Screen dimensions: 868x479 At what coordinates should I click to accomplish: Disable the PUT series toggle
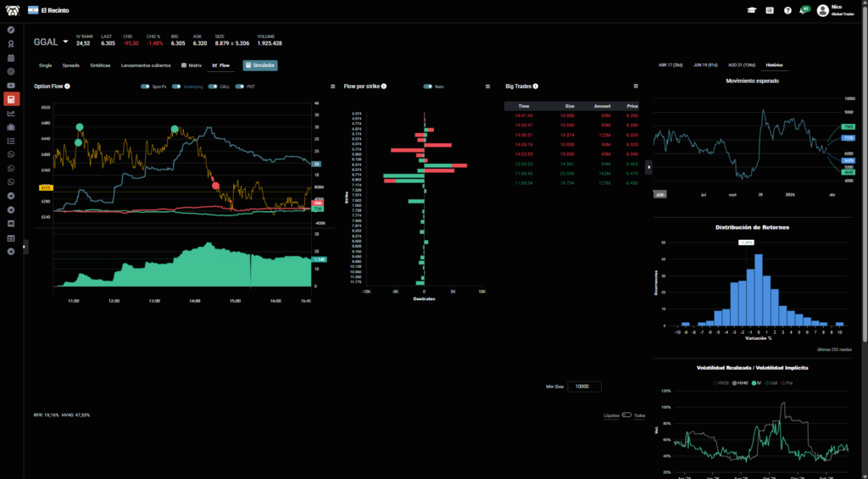[x=240, y=86]
